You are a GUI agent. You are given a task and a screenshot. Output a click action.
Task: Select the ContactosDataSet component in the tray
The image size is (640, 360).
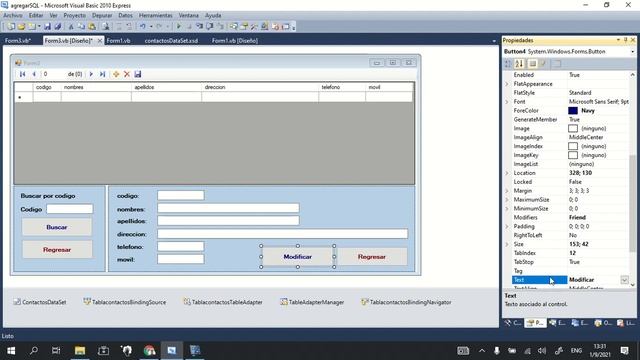tap(40, 302)
